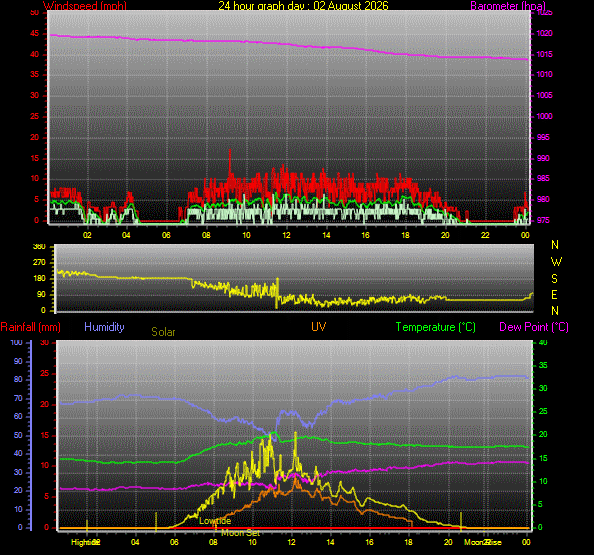Select the blue 30 humidity axis value

(x=18, y=472)
